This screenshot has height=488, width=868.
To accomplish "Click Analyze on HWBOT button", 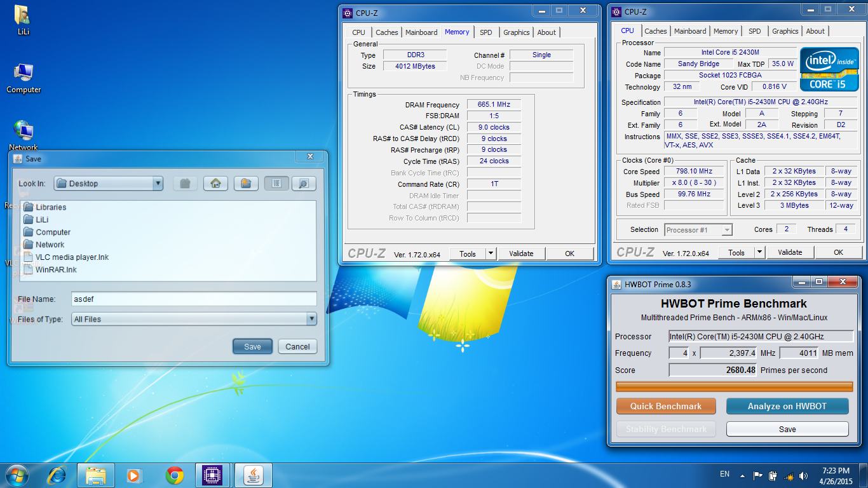I will [787, 406].
